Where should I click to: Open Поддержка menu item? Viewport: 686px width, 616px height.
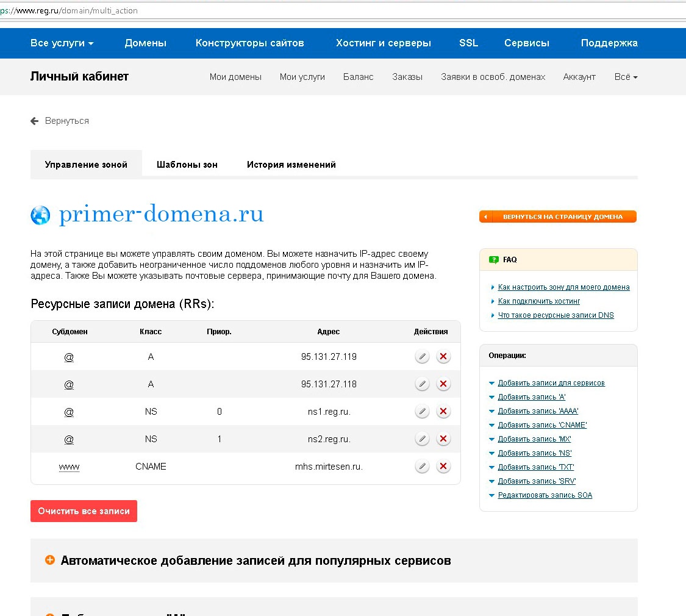(x=609, y=43)
